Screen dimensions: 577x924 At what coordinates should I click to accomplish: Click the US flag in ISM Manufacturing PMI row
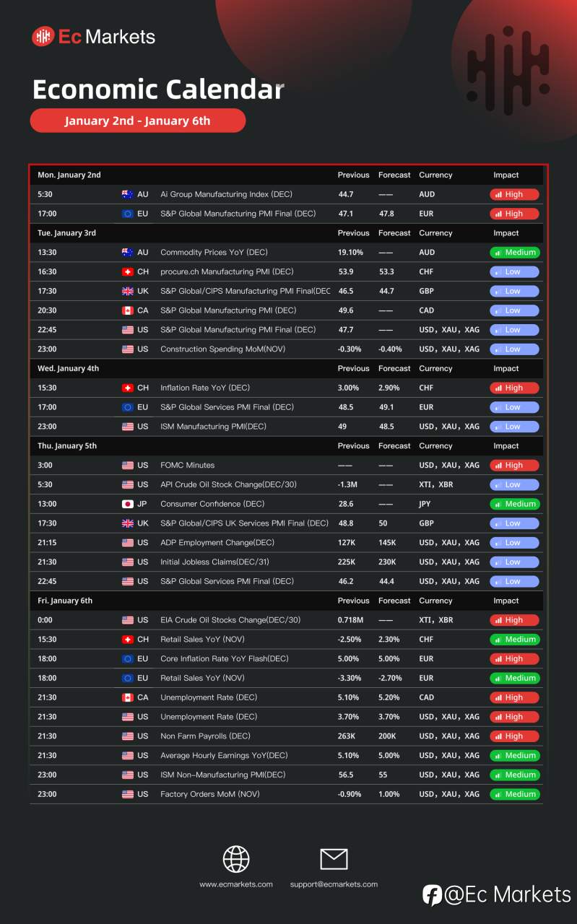[128, 427]
